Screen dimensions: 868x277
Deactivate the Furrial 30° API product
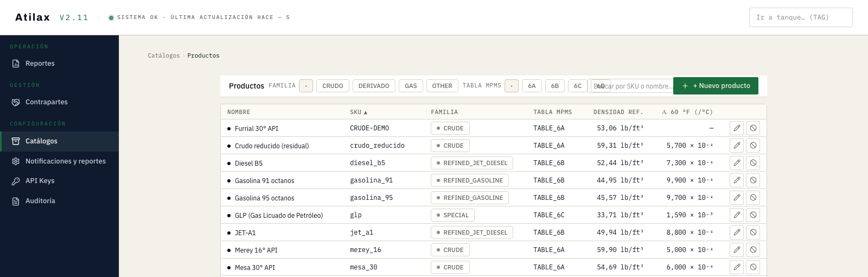[x=753, y=128]
